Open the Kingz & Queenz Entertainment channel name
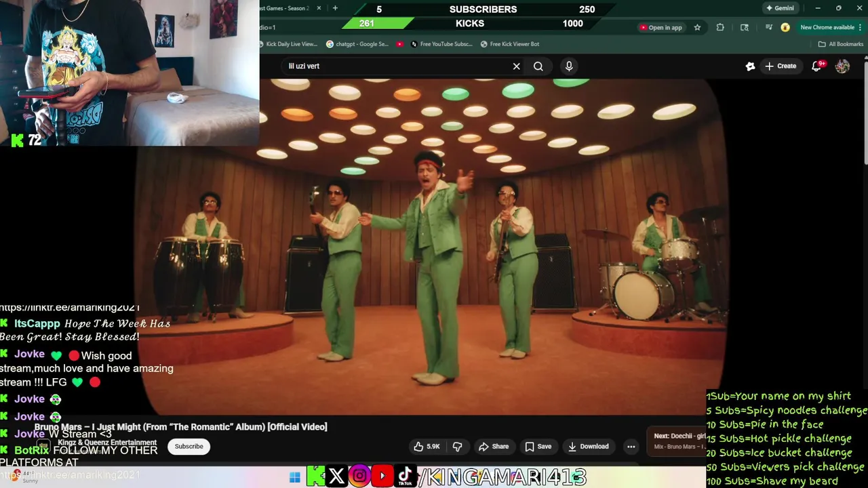Screen dimensions: 868x488 coord(107,443)
